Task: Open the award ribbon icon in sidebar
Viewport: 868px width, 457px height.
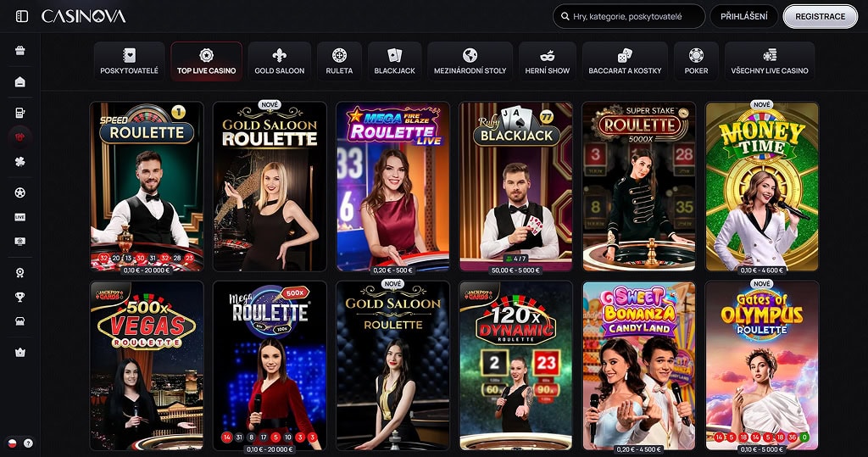Action: coord(20,272)
